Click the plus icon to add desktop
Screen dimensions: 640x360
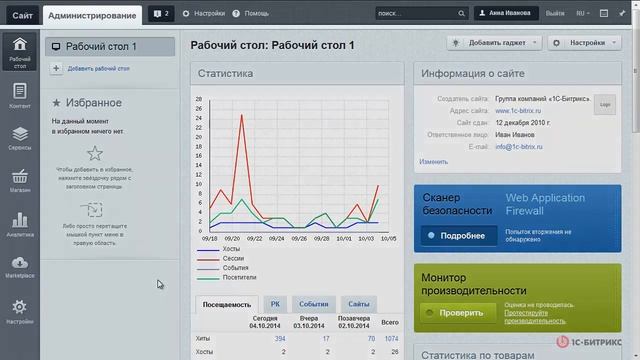pos(56,69)
